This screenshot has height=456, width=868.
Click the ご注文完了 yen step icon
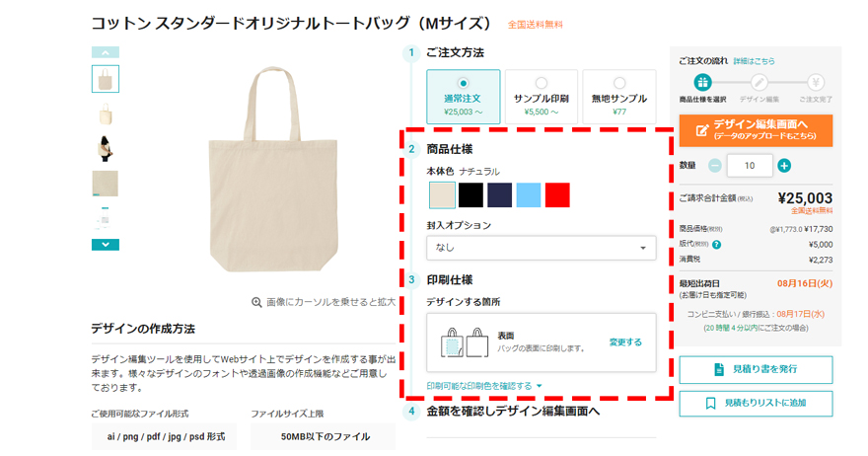point(815,83)
